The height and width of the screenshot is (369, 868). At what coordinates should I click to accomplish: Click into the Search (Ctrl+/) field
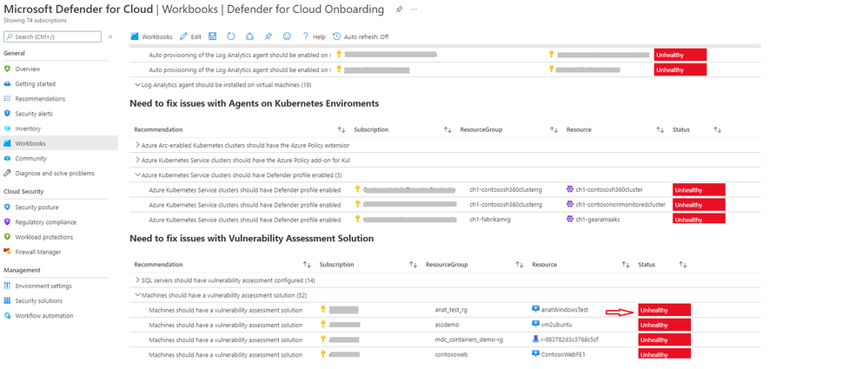(x=53, y=36)
